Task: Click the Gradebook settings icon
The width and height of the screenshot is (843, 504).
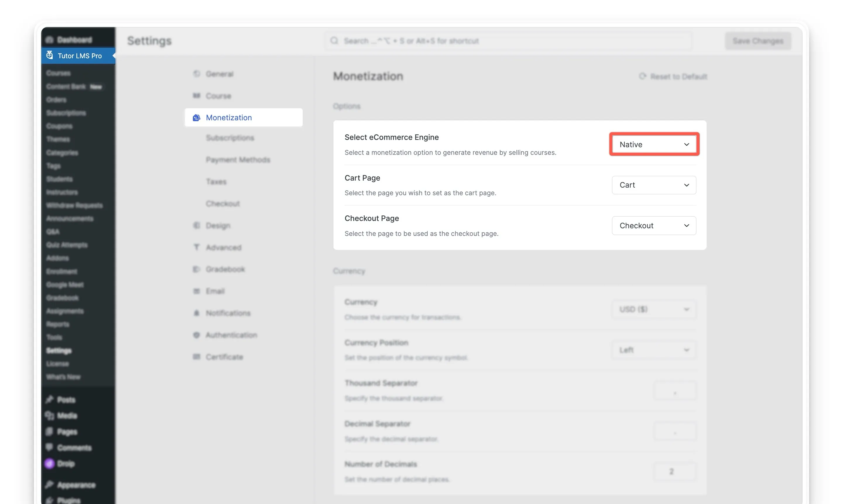Action: point(196,269)
